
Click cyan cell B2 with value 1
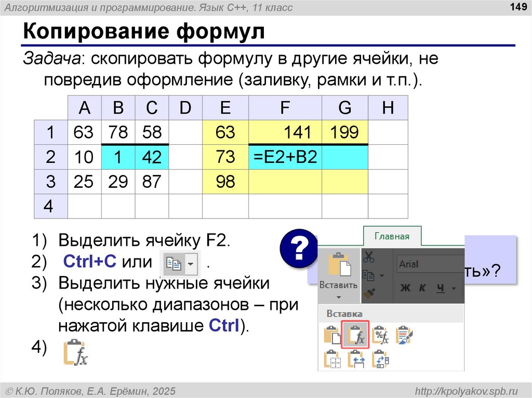pyautogui.click(x=118, y=157)
